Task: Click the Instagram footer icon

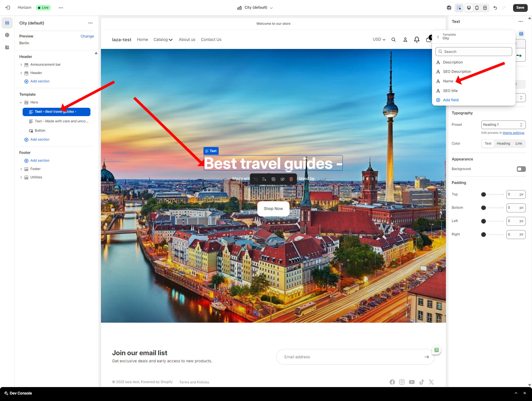Action: click(x=402, y=382)
